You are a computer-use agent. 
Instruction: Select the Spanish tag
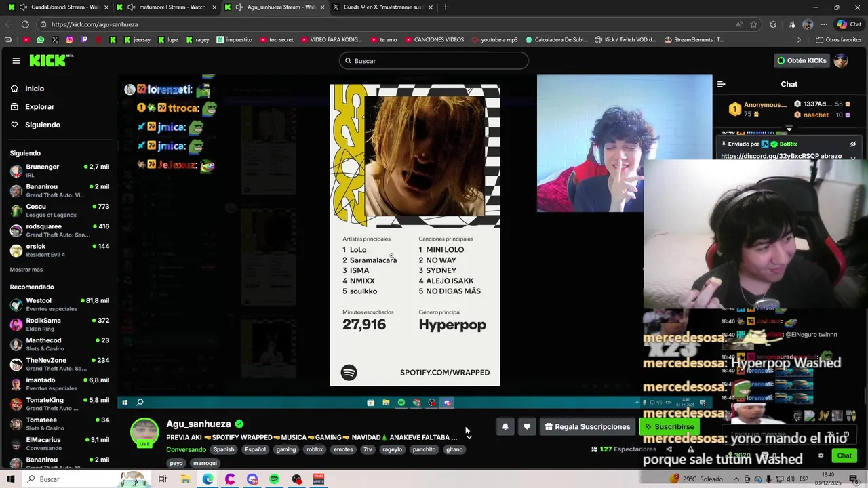(224, 449)
